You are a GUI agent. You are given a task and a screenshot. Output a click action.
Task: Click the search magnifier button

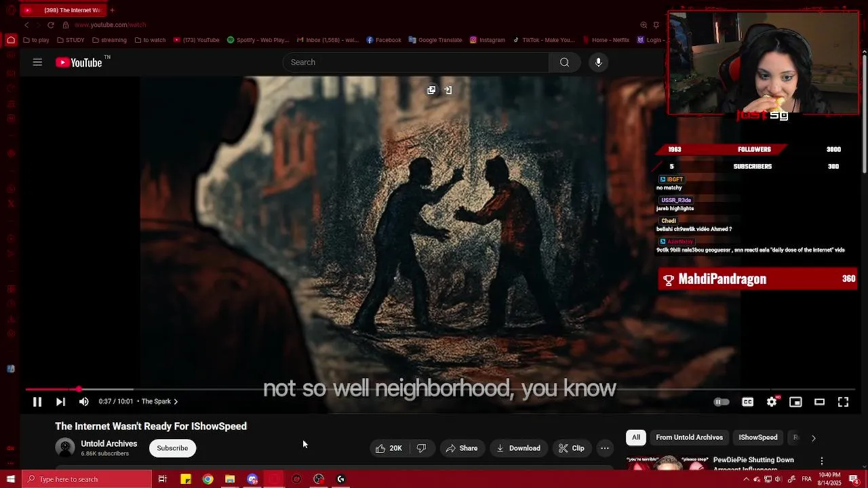click(564, 62)
